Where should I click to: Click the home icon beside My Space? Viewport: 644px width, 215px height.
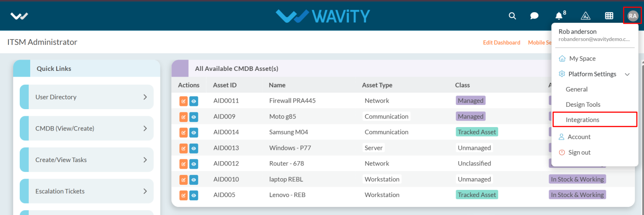pyautogui.click(x=562, y=59)
